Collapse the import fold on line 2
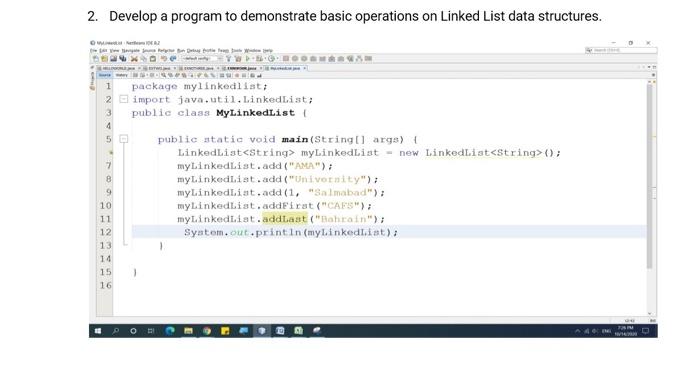700x366 pixels. click(124, 99)
